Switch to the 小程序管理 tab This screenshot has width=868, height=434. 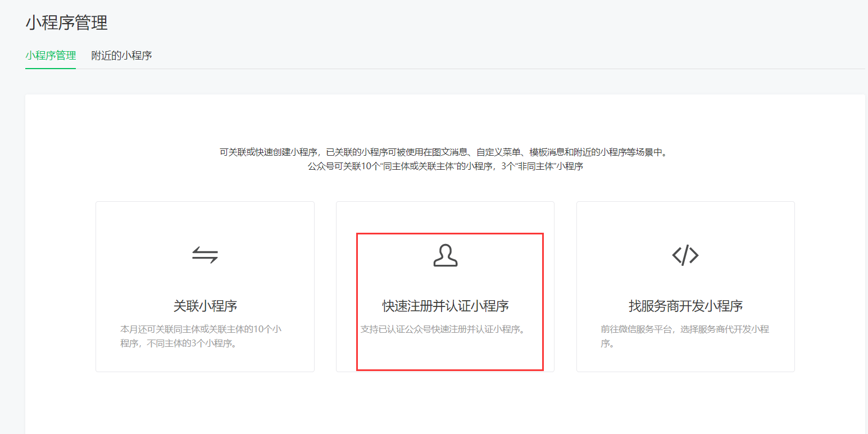[x=51, y=56]
